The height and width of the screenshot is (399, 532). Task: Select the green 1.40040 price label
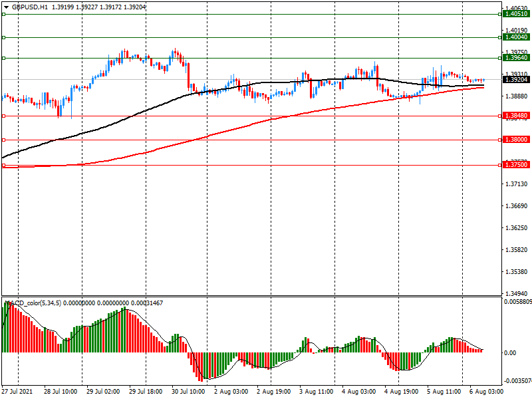(x=516, y=37)
